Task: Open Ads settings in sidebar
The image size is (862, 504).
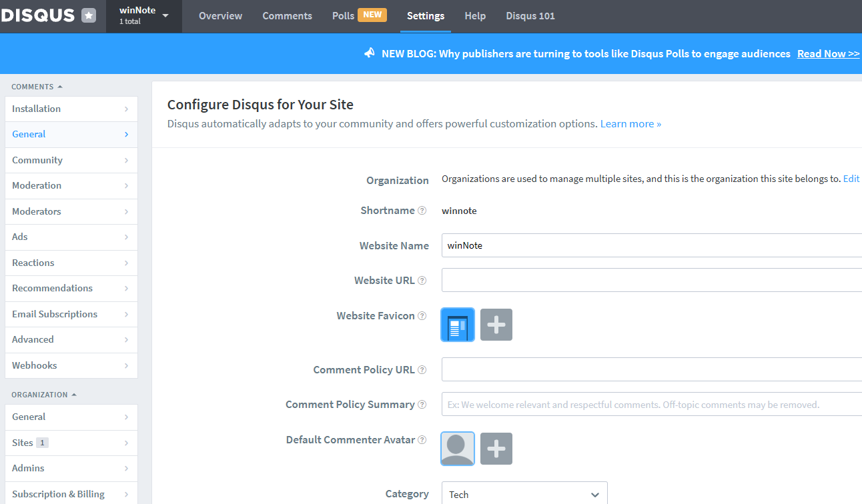Action: tap(71, 237)
